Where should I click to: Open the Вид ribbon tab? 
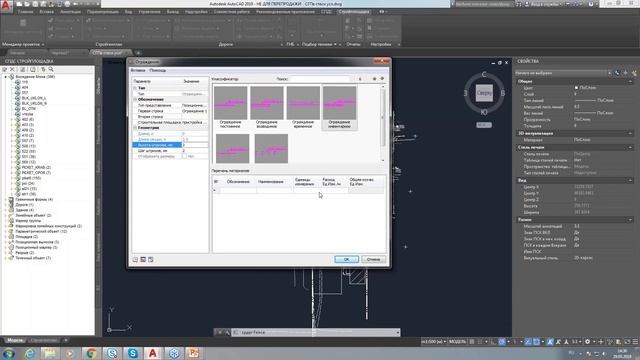pos(128,12)
